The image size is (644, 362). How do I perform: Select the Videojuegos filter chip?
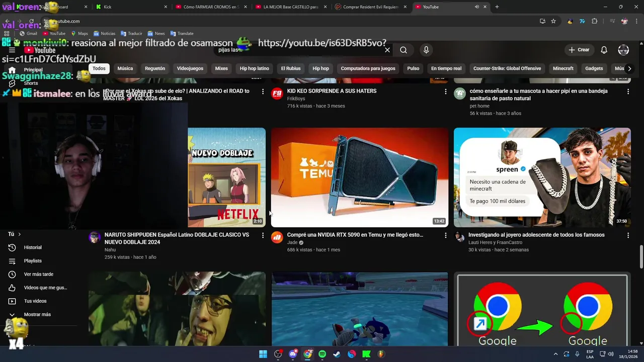(x=190, y=68)
